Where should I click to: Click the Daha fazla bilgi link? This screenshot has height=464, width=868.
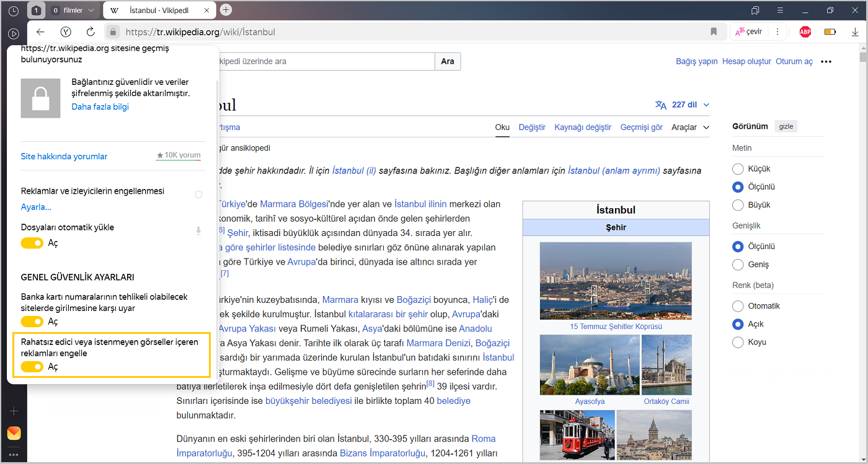[100, 107]
